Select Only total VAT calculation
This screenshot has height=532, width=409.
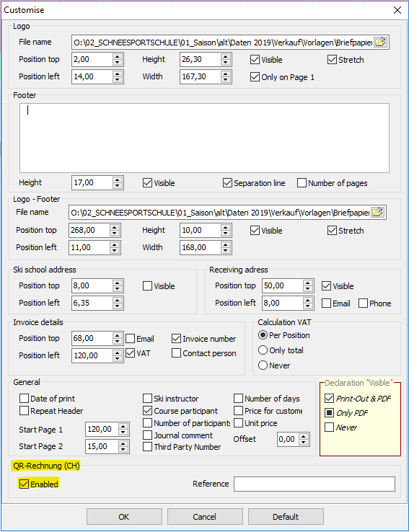pyautogui.click(x=263, y=350)
